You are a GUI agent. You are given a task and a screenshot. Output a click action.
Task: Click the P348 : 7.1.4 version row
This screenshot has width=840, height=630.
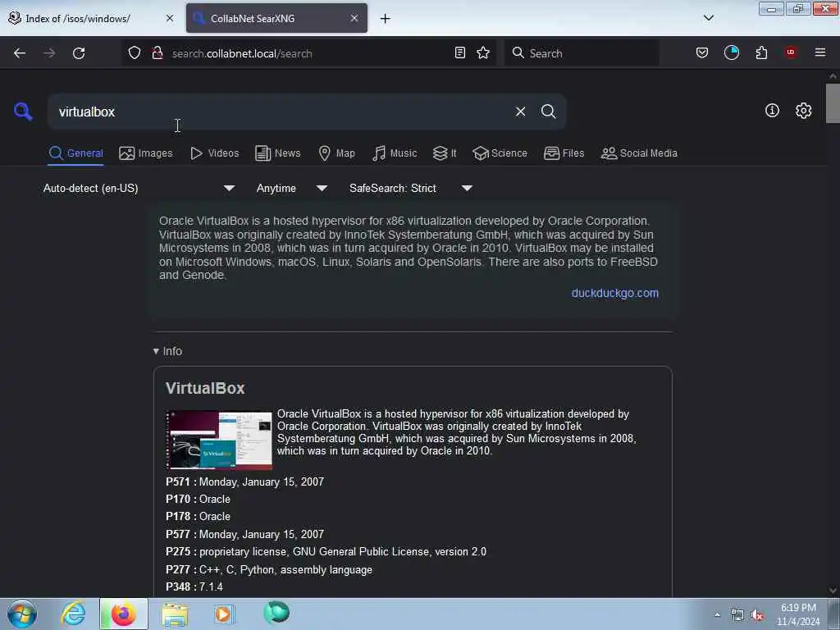[x=194, y=587]
